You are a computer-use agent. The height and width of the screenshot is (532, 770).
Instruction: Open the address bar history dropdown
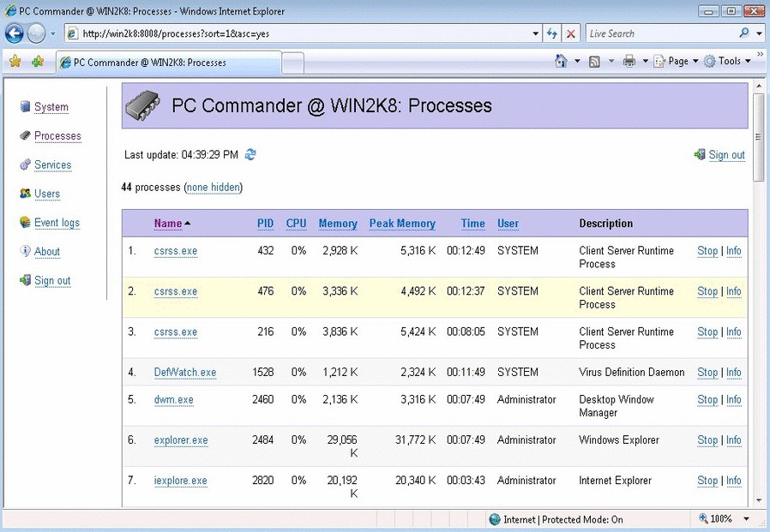click(536, 34)
